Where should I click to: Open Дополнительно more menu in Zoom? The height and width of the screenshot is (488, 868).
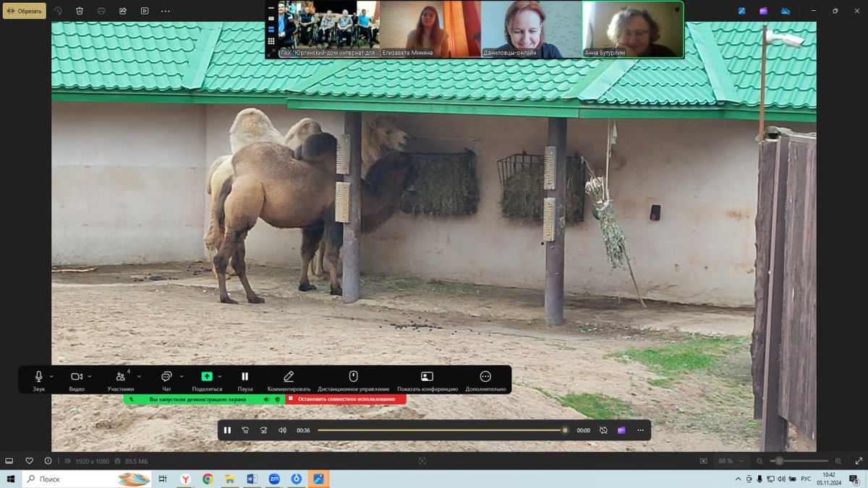coord(485,380)
